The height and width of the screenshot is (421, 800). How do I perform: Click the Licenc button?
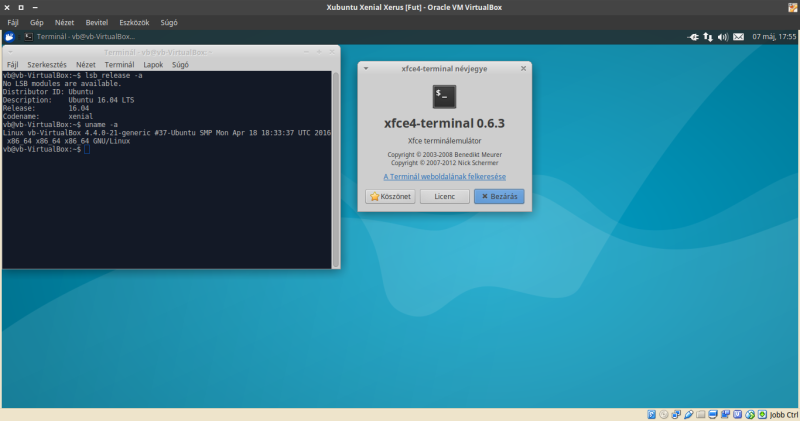pos(444,196)
